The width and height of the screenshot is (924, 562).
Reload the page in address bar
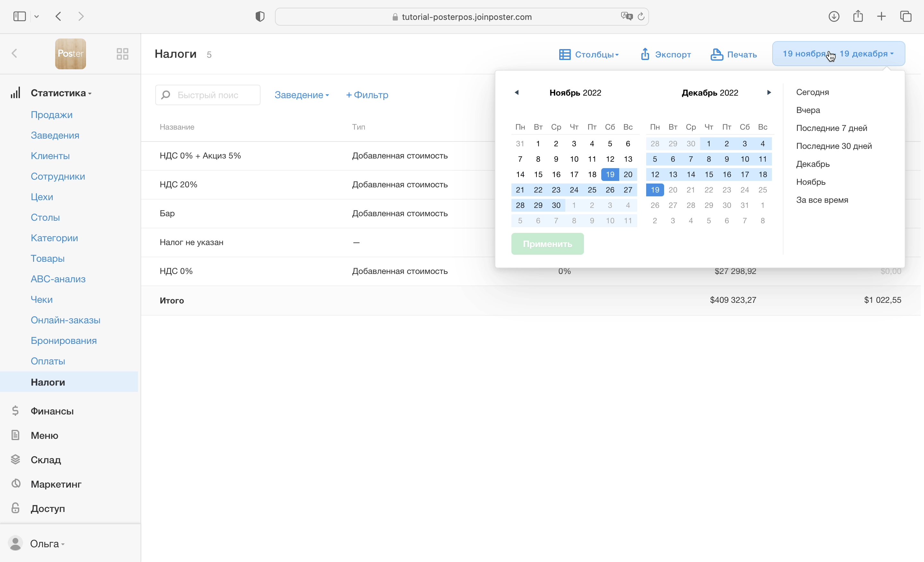[641, 16]
